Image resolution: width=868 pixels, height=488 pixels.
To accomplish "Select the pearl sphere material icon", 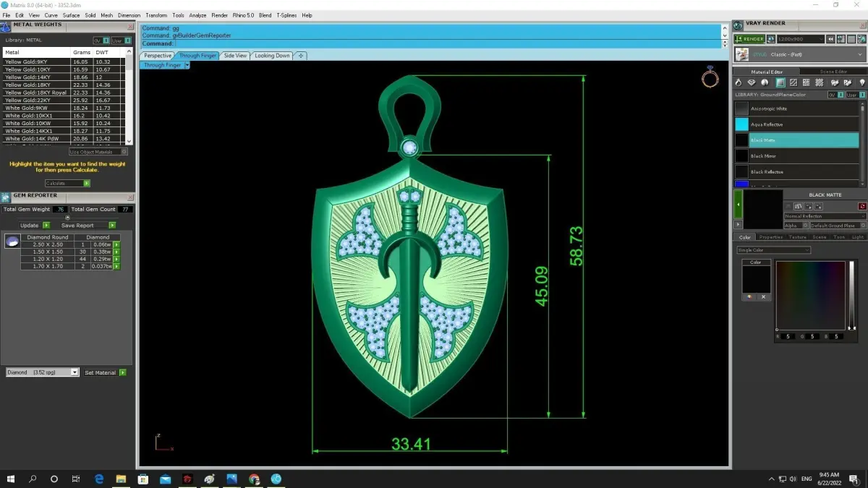I will pos(766,83).
